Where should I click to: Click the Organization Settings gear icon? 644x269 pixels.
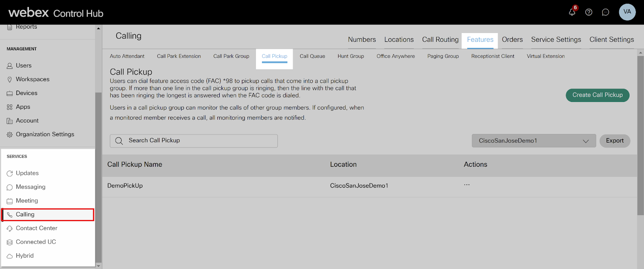(10, 134)
